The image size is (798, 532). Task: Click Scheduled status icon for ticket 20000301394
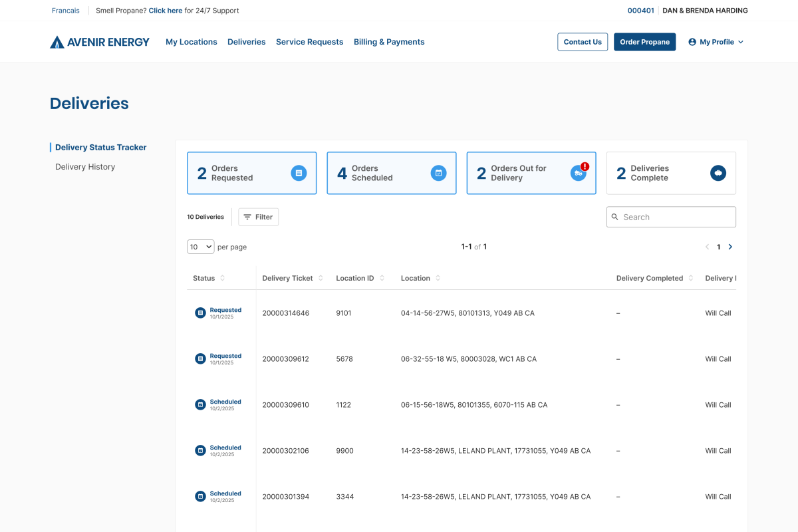200,496
